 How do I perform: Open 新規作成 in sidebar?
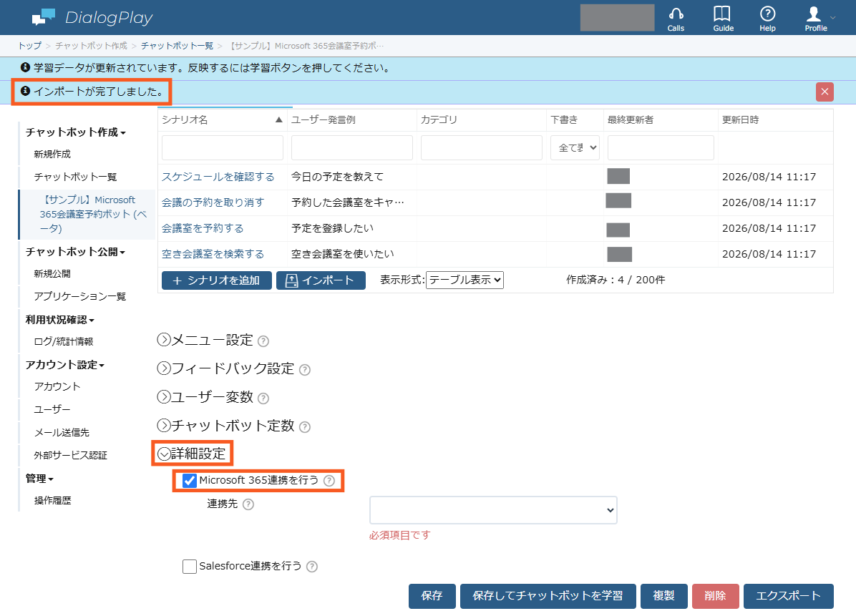coord(52,155)
